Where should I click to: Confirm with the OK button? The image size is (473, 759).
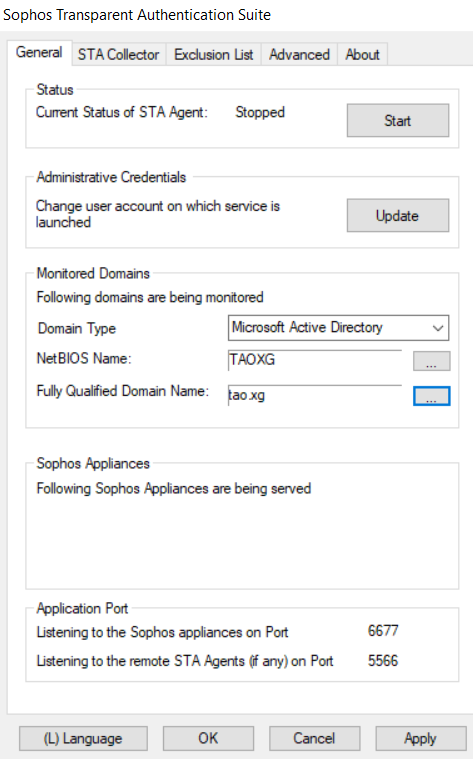(208, 738)
